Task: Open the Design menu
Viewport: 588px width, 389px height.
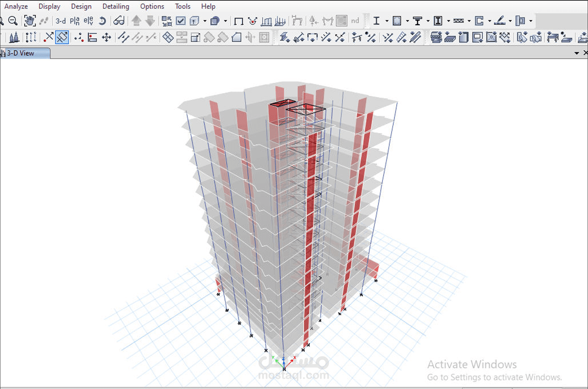Action: click(81, 6)
